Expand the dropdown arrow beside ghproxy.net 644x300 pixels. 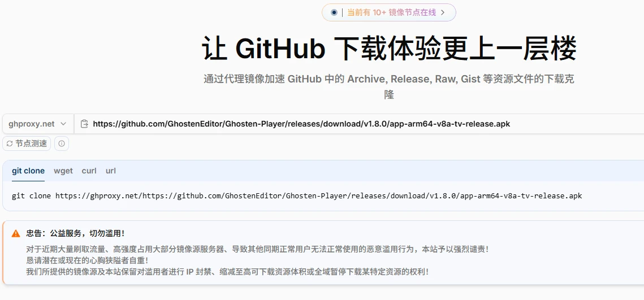click(63, 124)
